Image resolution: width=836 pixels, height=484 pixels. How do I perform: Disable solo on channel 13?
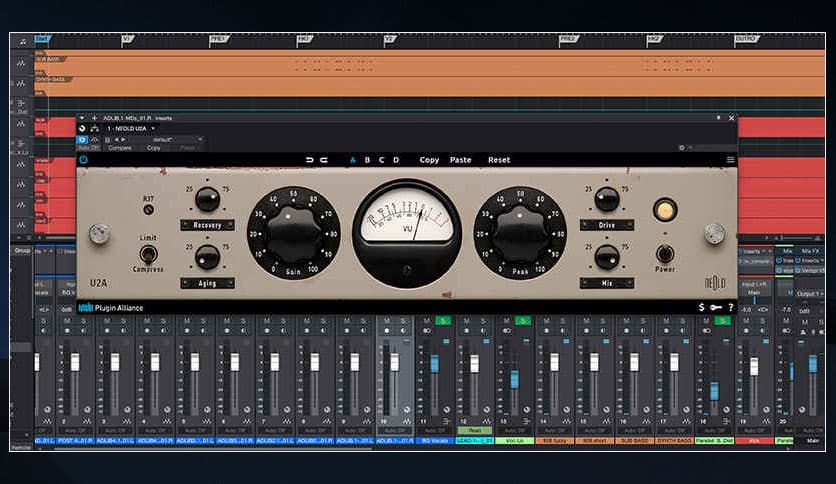[x=523, y=320]
